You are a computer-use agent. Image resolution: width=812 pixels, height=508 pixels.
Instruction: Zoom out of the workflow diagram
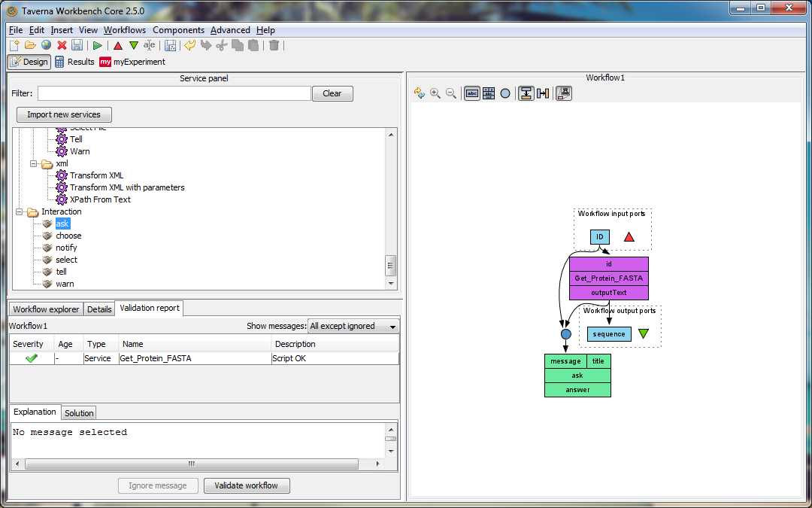pos(451,93)
